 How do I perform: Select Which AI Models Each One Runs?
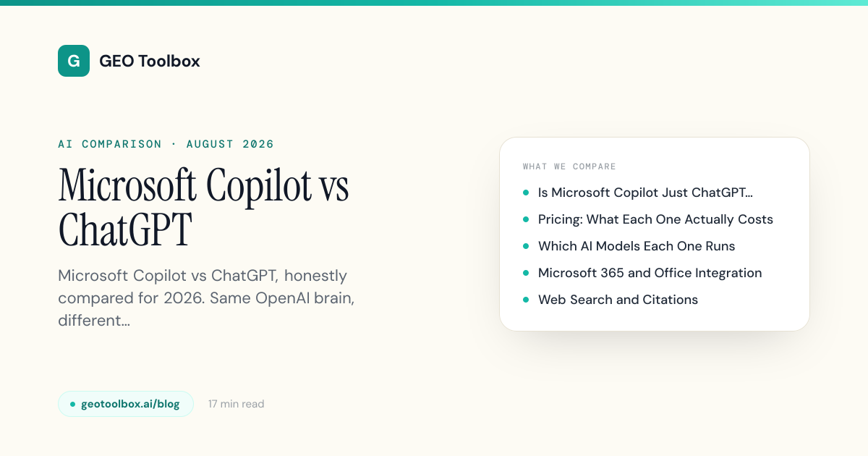[637, 246]
